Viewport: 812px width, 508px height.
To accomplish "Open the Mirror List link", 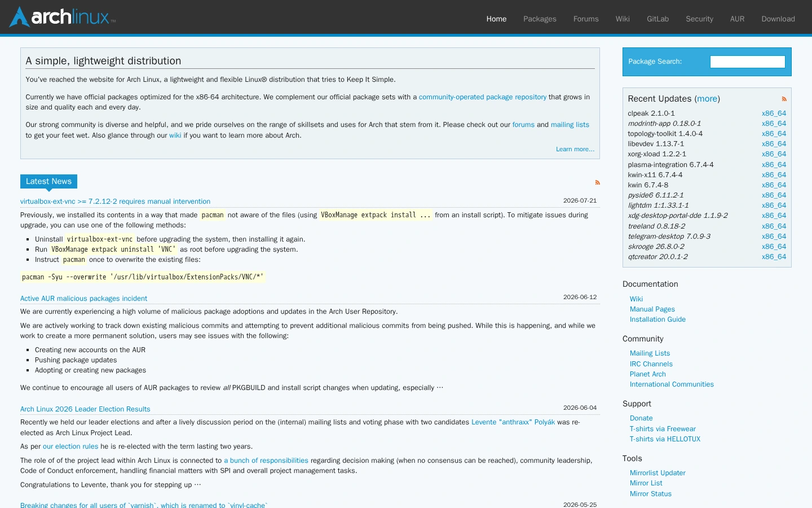I will point(646,483).
